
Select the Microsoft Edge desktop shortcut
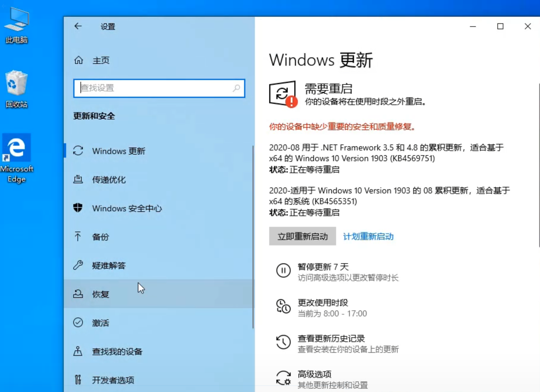click(17, 158)
